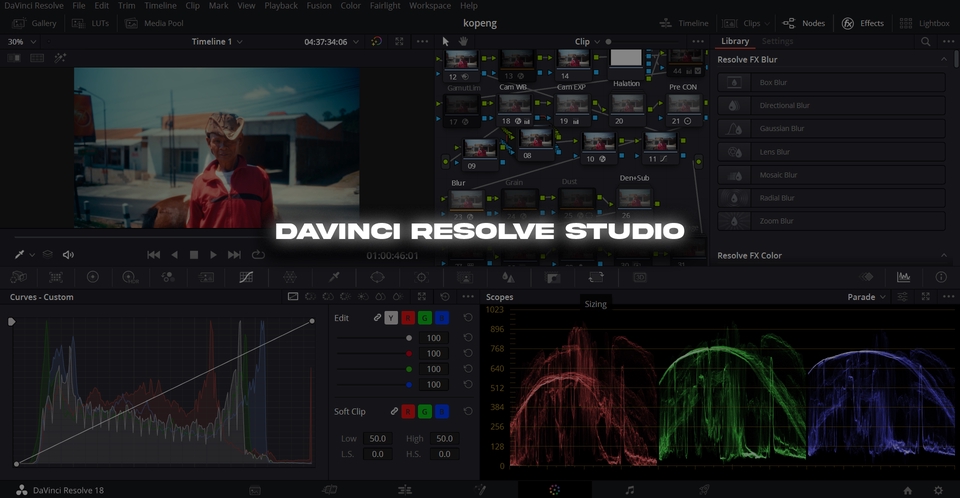
Task: Toggle the Effects panel button
Action: pyautogui.click(x=863, y=23)
